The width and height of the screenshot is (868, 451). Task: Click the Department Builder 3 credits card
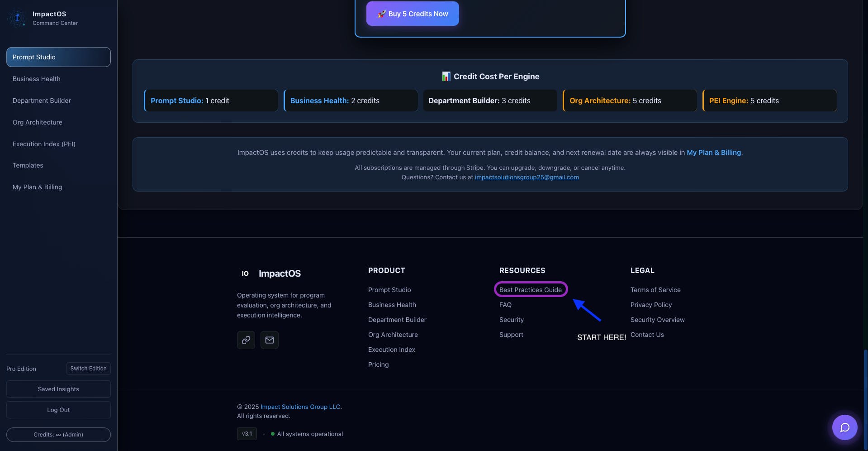(490, 101)
